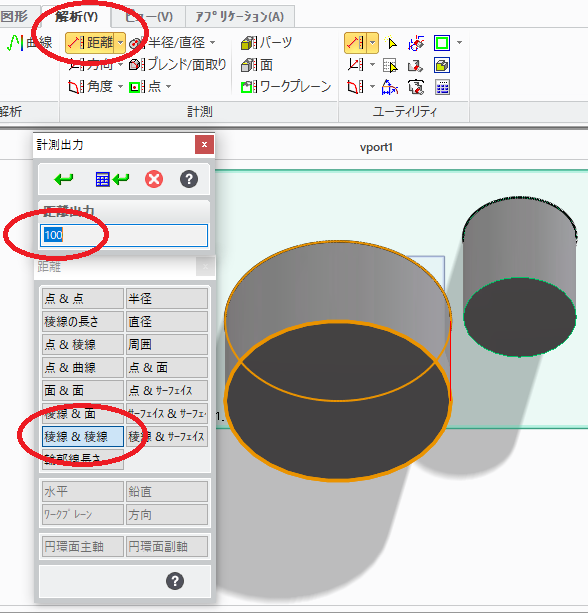Image resolution: width=588 pixels, height=613 pixels.
Task: Expand the 半径/直径 dropdown arrow
Action: (212, 43)
